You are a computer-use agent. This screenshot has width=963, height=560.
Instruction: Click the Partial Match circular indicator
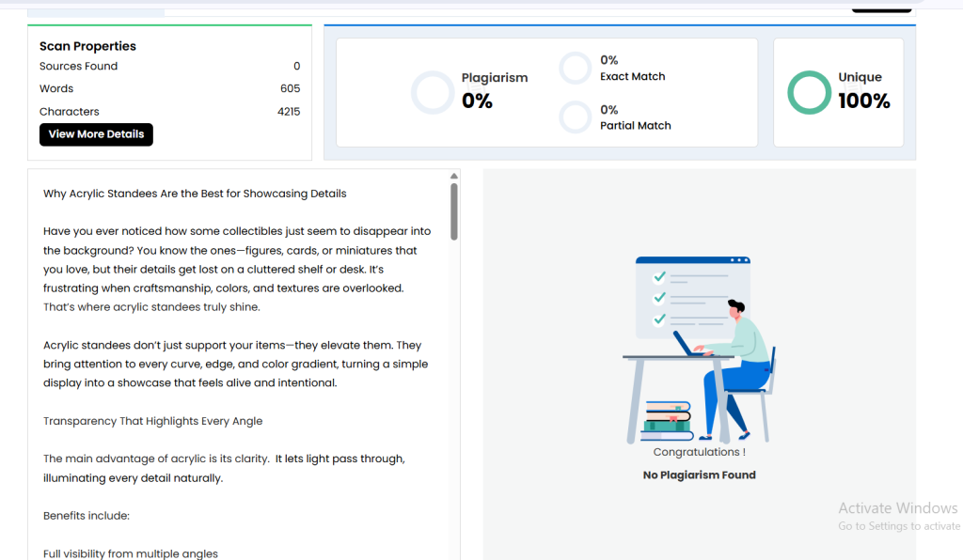coord(575,117)
